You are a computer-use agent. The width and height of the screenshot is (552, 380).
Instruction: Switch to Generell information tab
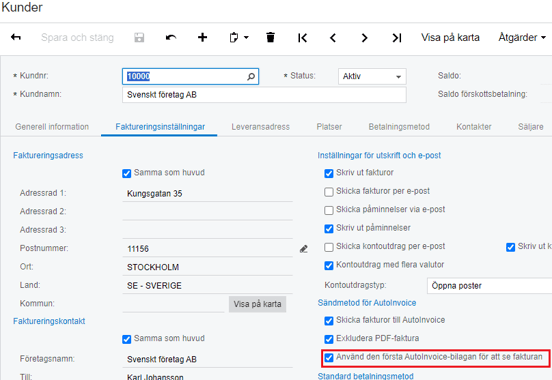click(x=52, y=127)
